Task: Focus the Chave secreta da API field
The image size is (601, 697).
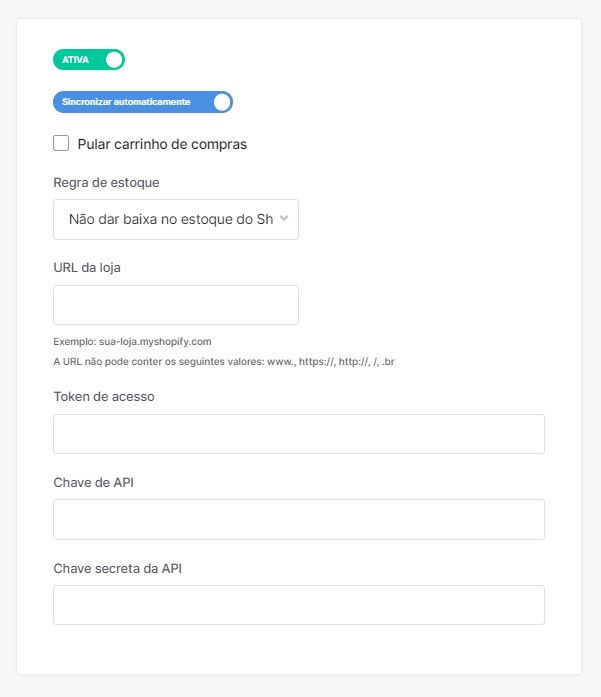Action: [299, 605]
